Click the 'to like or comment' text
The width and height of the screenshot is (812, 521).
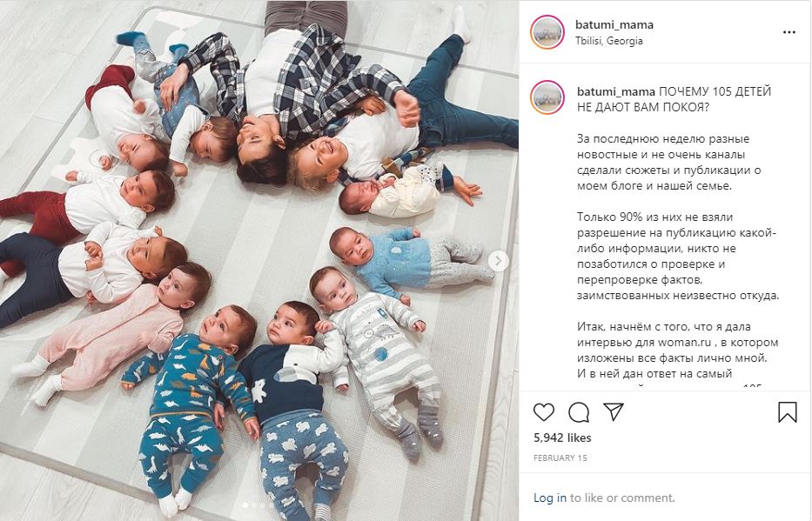pyautogui.click(x=622, y=498)
